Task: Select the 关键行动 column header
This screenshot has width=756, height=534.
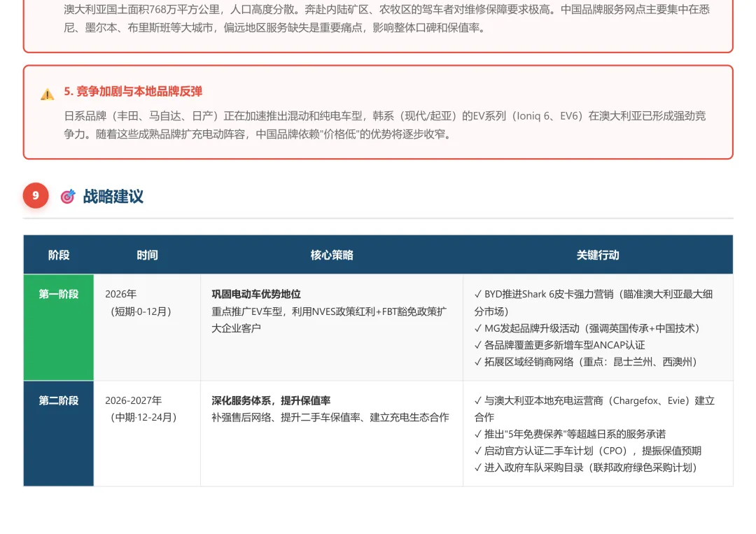Action: [x=598, y=255]
